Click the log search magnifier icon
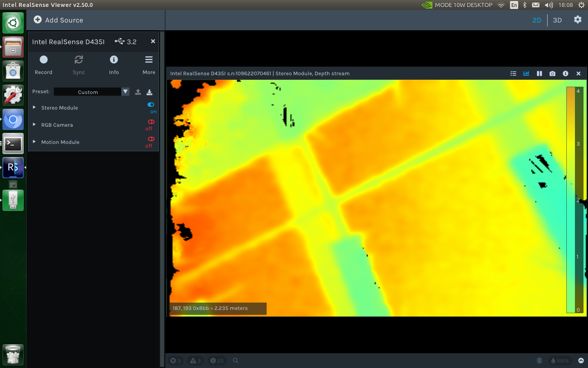This screenshot has width=588, height=368. (x=236, y=361)
